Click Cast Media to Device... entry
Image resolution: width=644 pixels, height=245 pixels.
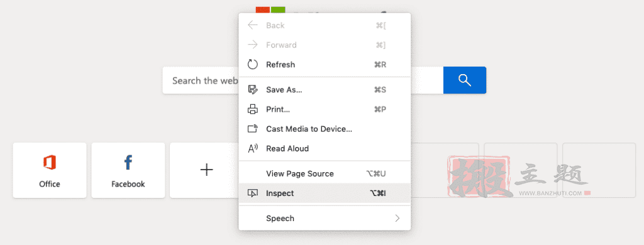pyautogui.click(x=325, y=129)
